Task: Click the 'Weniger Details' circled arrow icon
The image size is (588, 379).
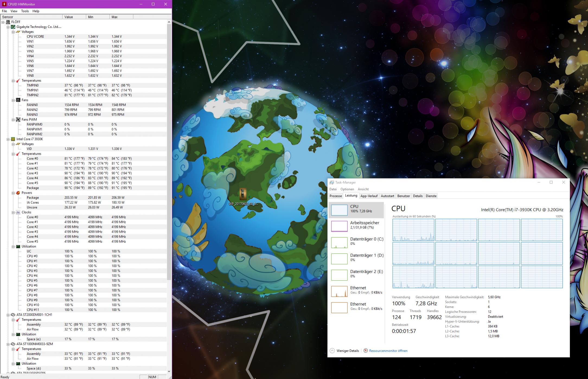Action: [x=332, y=351]
